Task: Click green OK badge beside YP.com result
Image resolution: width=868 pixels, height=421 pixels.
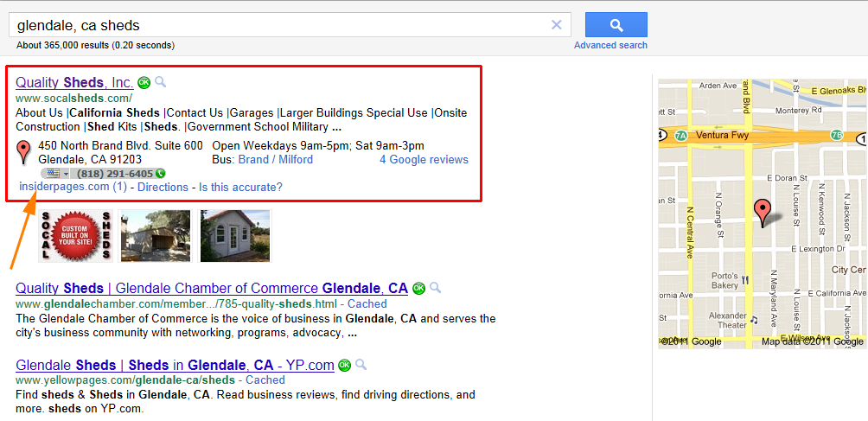Action: coord(345,365)
